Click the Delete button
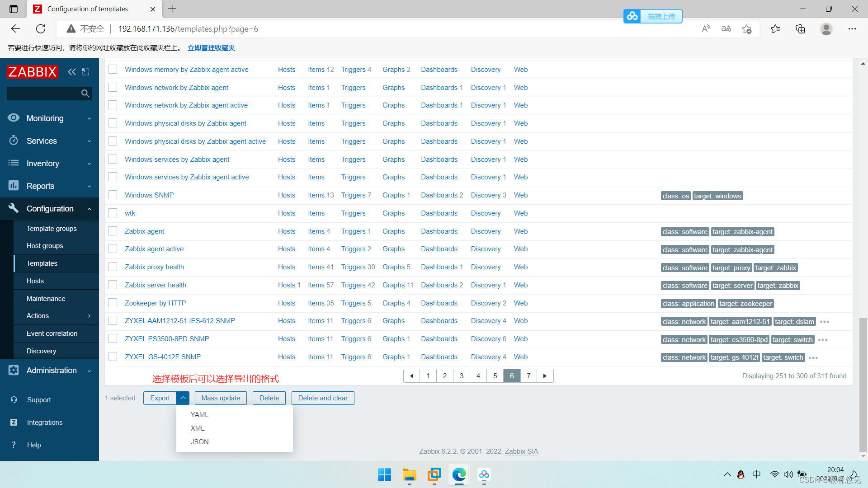Viewport: 868px width, 488px height. (x=269, y=398)
